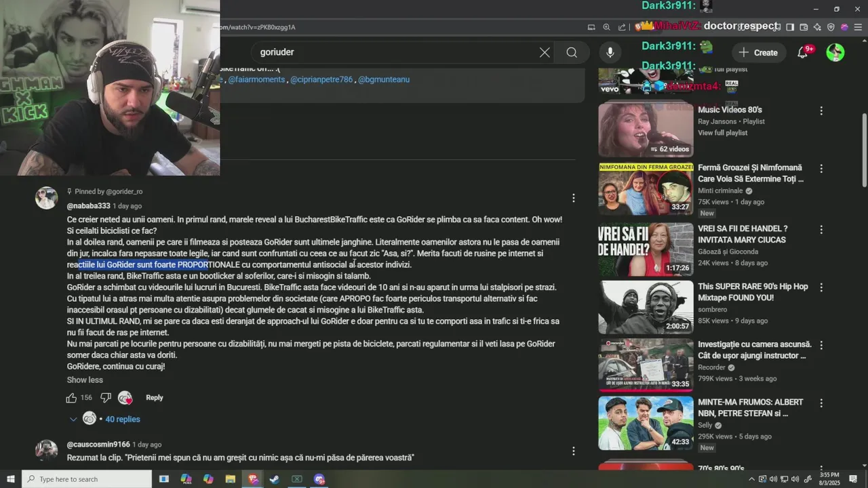
Task: Collapse the comment with Show less
Action: pyautogui.click(x=85, y=380)
